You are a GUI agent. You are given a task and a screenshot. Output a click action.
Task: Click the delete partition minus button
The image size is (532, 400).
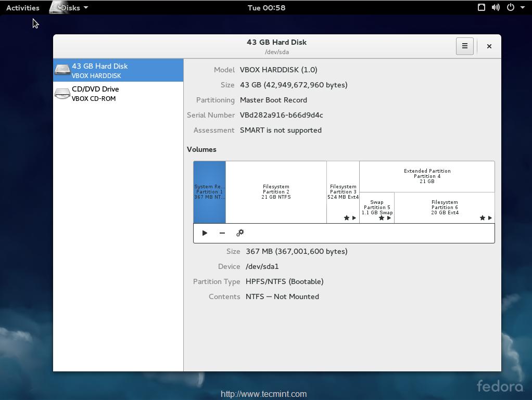(x=222, y=233)
